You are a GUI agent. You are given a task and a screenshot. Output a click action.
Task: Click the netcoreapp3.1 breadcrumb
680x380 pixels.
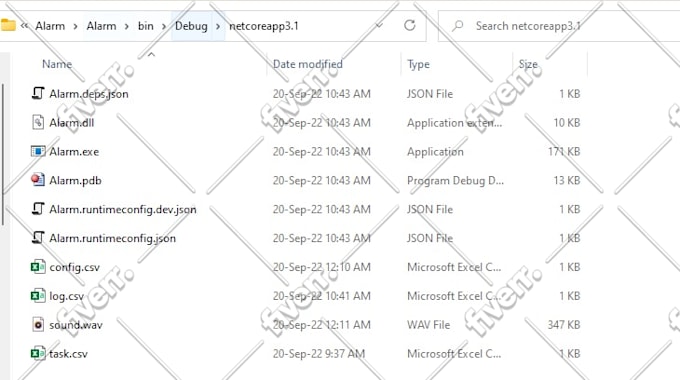click(x=264, y=26)
